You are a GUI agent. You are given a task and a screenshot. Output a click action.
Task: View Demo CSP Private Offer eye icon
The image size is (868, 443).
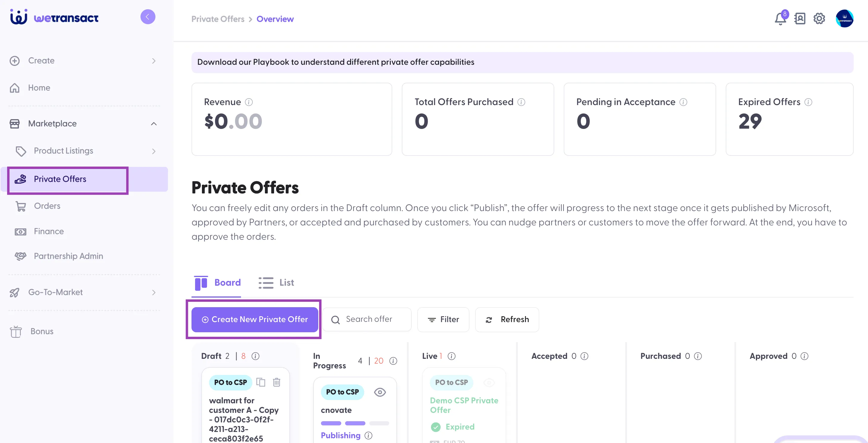[x=489, y=382]
